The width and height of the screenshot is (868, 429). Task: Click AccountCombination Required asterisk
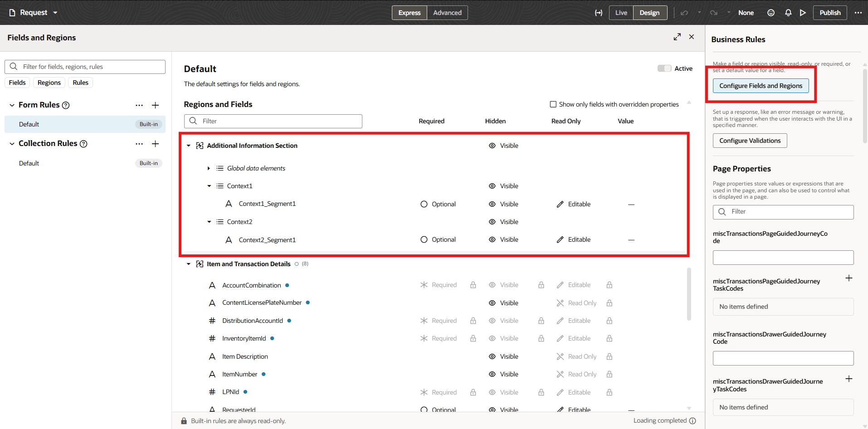point(424,285)
